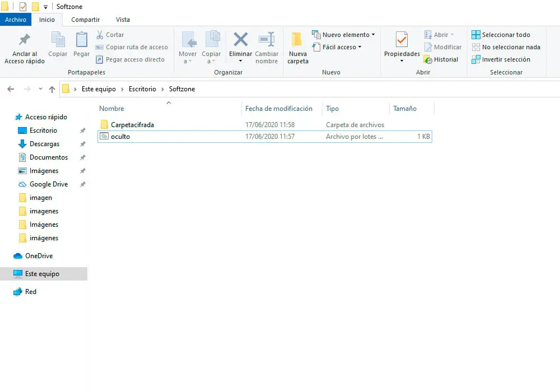This screenshot has height=392, width=560.
Task: Click Copiar ruta de acceso
Action: pos(132,47)
